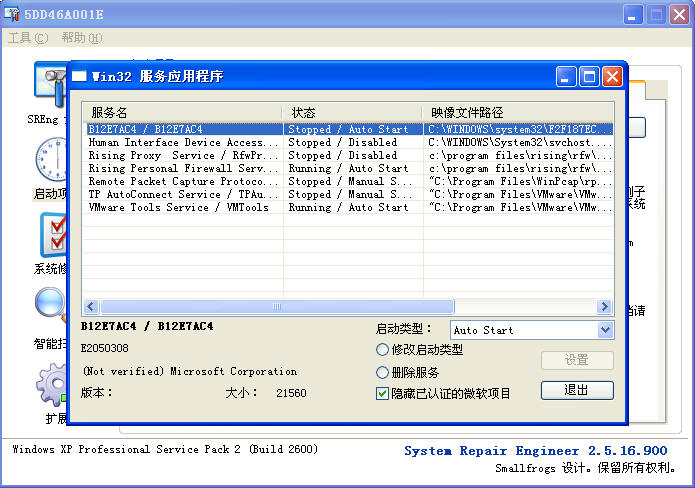Viewport: 695px width, 488px height.
Task: Sort by the 映像文件路径 column header
Action: point(518,113)
